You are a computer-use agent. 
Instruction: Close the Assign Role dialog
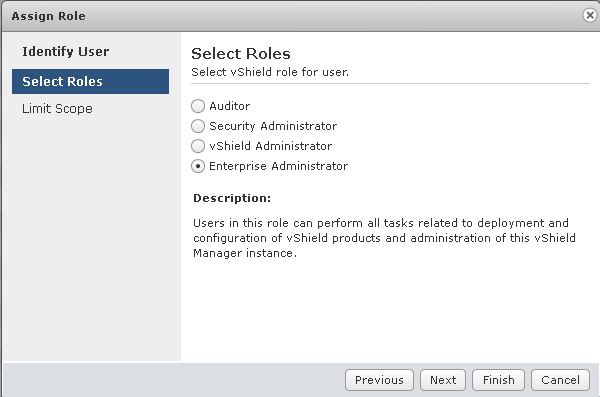[590, 15]
